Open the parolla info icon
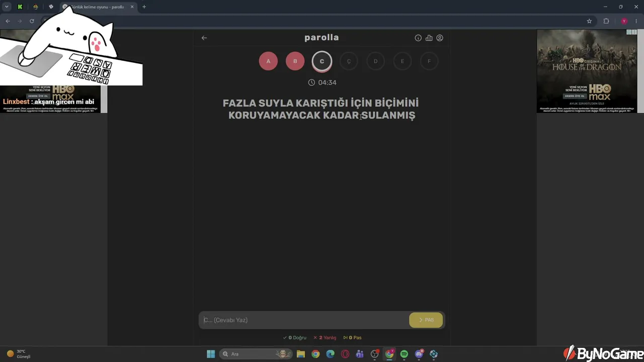644x362 pixels. [418, 38]
